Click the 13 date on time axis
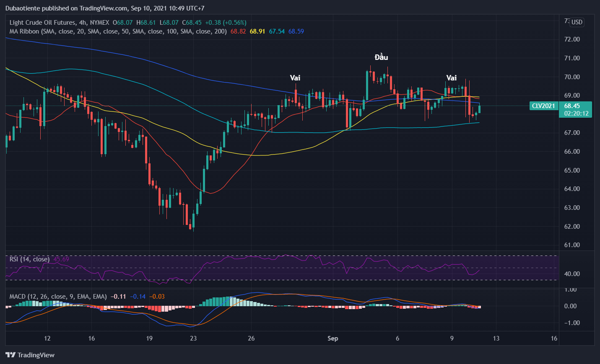The height and width of the screenshot is (364, 600). tap(496, 338)
